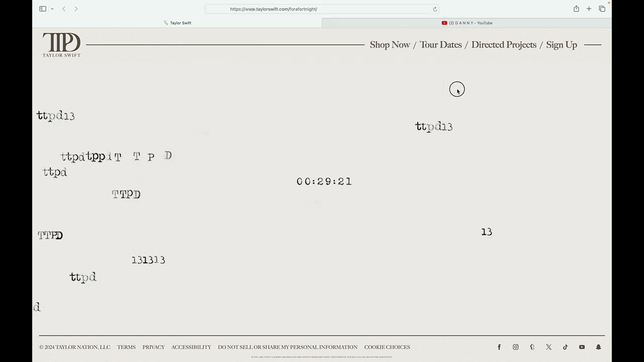Go forward to the next page
Image resolution: width=644 pixels, height=362 pixels.
(76, 9)
